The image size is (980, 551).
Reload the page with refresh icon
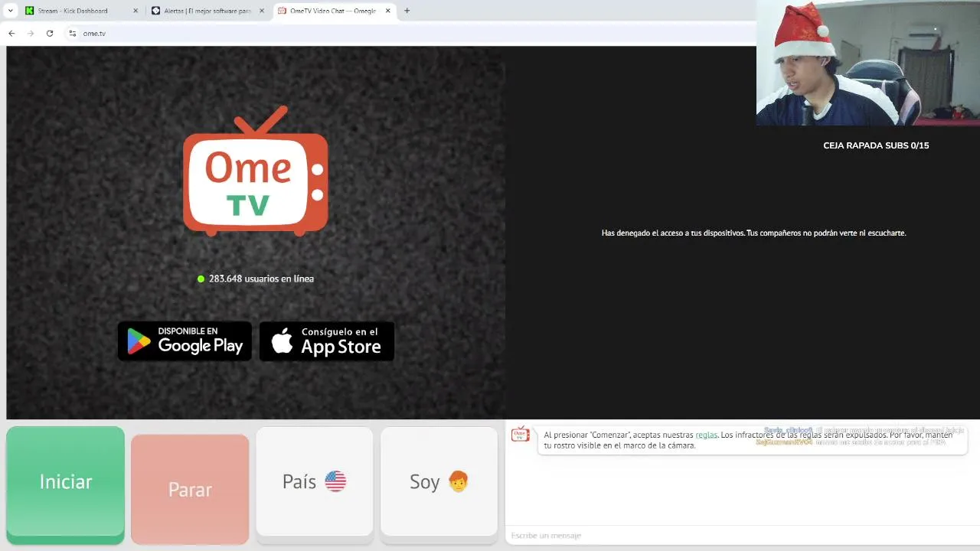click(x=50, y=33)
